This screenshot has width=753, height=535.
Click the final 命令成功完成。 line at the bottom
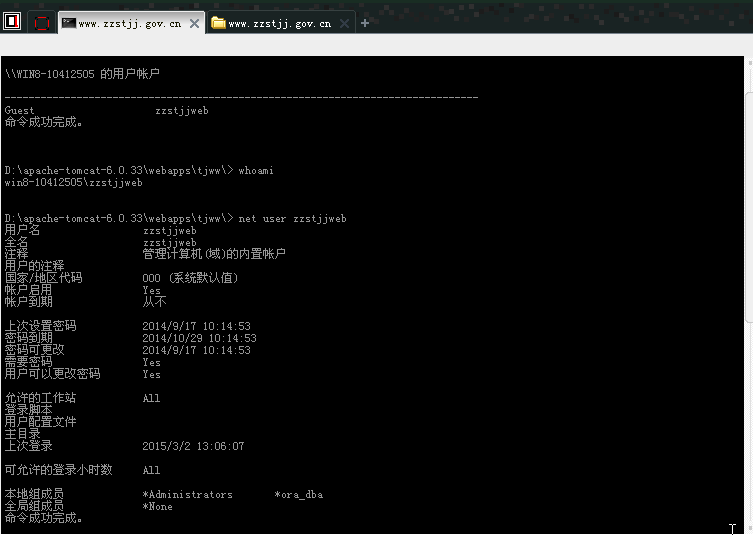click(43, 518)
